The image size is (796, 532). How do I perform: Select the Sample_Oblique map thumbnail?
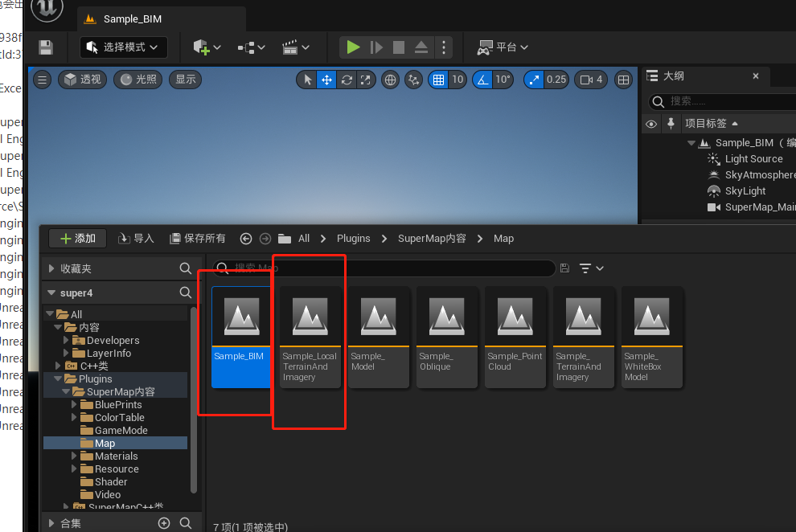pyautogui.click(x=447, y=338)
